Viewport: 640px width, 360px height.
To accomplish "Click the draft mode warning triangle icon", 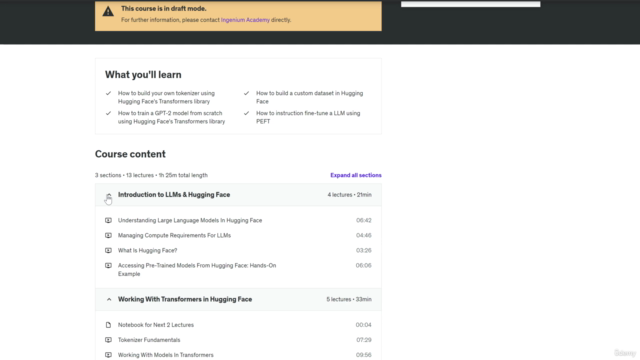I will point(108,11).
